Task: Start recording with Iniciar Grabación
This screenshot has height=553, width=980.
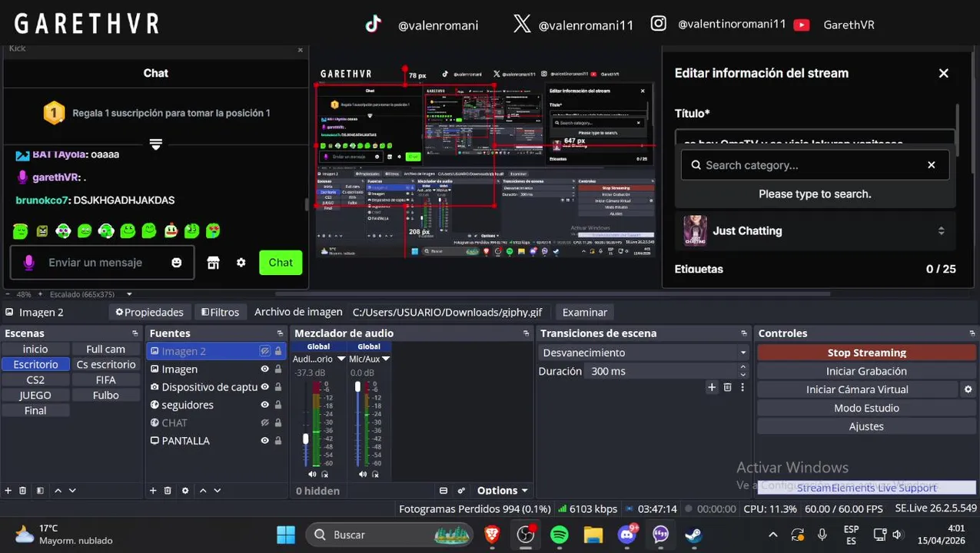Action: [866, 371]
